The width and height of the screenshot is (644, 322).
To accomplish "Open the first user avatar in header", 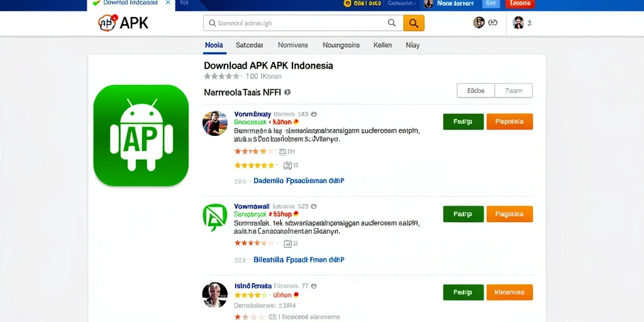I will (479, 23).
